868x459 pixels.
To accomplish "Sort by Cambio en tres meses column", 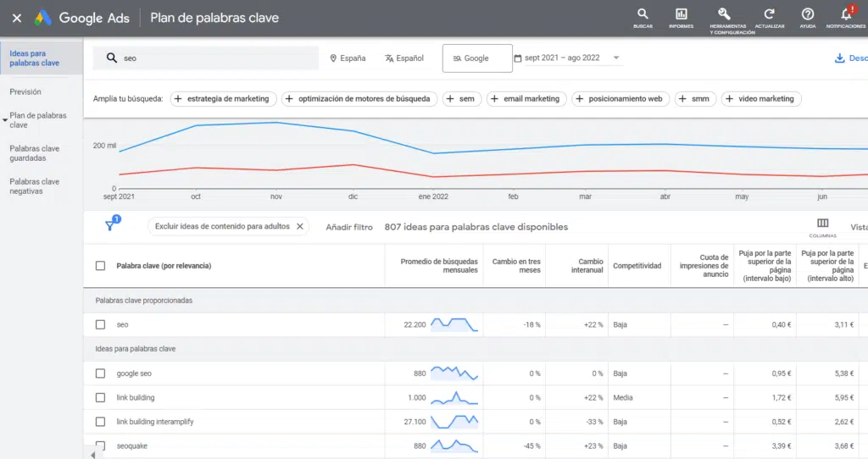I will pyautogui.click(x=516, y=265).
